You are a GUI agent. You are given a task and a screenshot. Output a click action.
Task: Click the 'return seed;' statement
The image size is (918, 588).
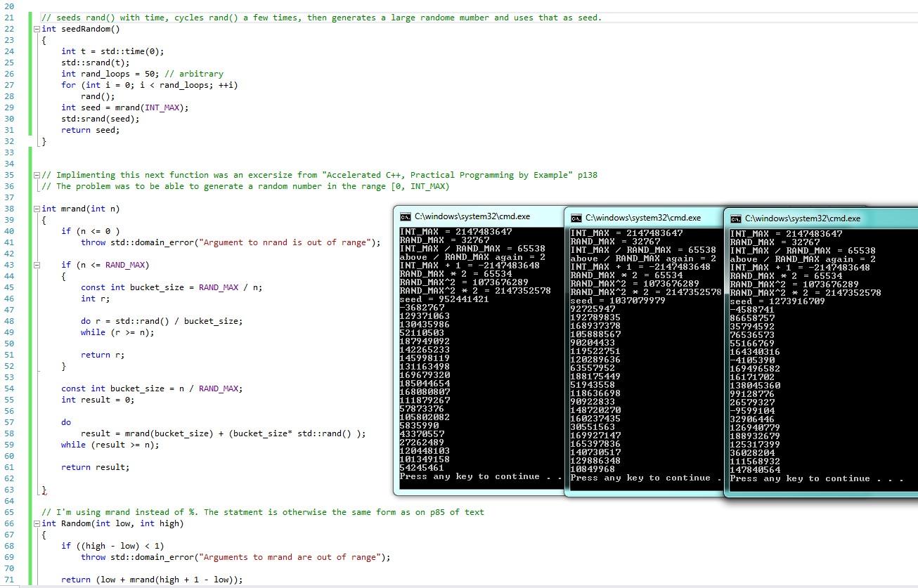click(x=91, y=130)
